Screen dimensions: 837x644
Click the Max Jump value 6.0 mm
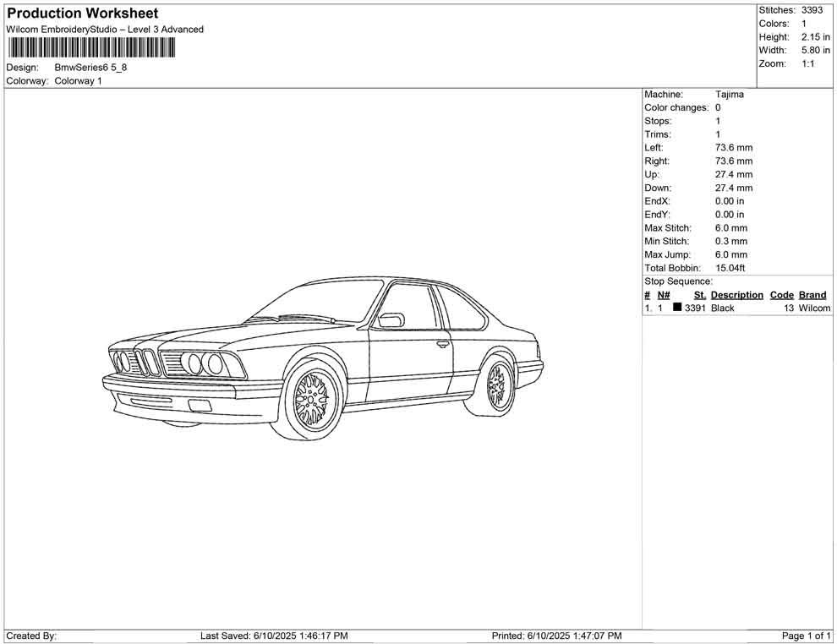(731, 254)
